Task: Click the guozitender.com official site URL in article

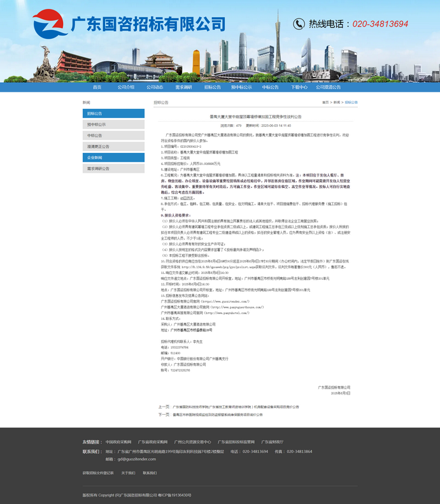Action: (x=226, y=301)
